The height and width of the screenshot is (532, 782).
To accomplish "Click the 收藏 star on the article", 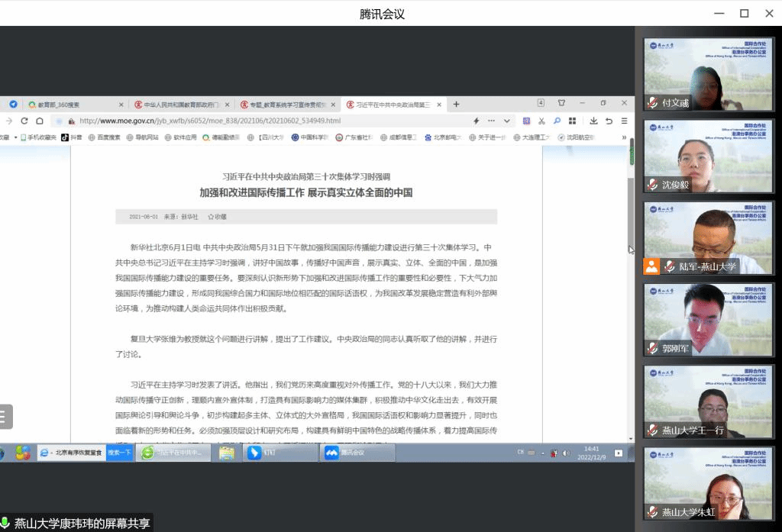I will [x=217, y=217].
